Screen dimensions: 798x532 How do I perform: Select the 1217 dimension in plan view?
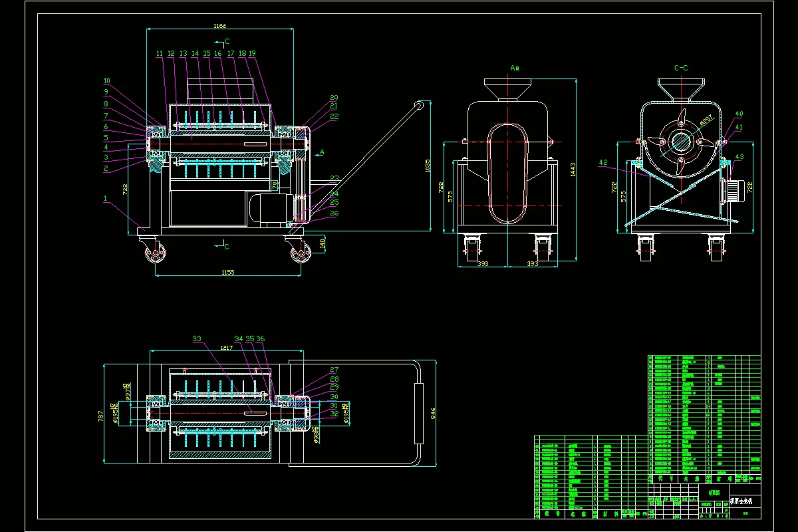[227, 347]
